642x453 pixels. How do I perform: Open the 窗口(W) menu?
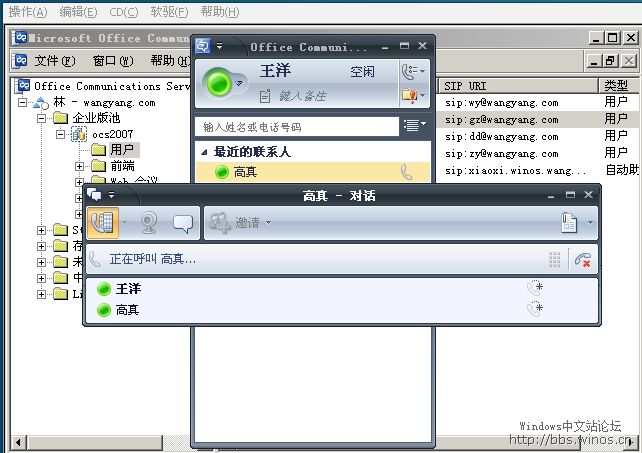[x=110, y=61]
